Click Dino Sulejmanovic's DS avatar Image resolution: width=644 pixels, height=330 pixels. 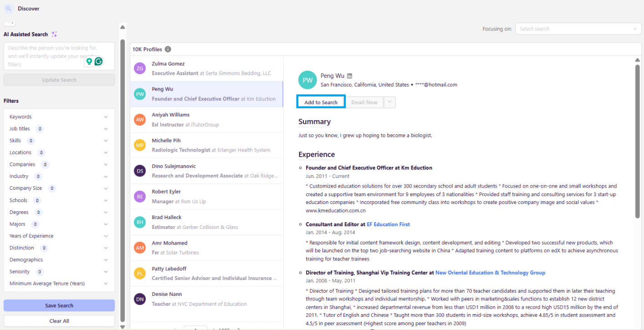tap(140, 171)
